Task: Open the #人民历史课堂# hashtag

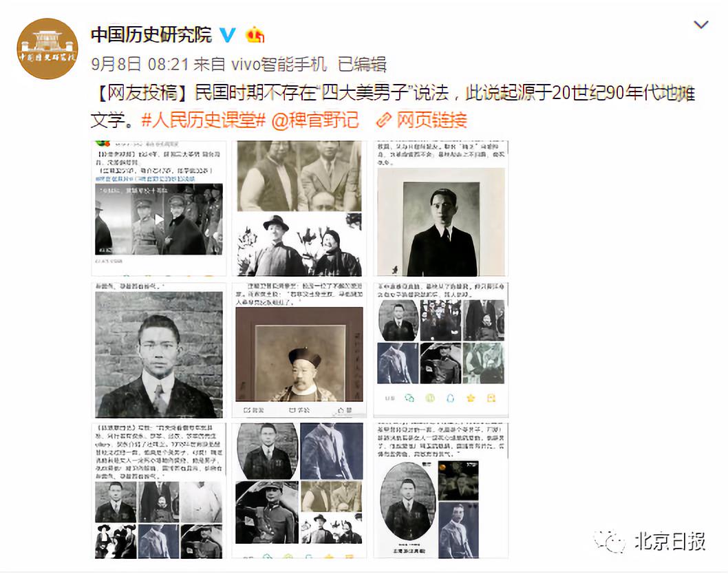Action: pos(203,120)
